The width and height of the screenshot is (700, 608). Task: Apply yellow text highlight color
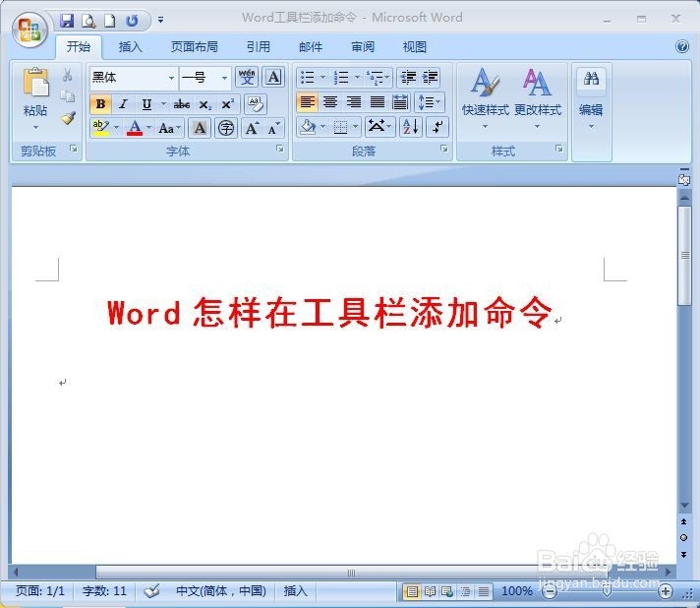point(101,128)
